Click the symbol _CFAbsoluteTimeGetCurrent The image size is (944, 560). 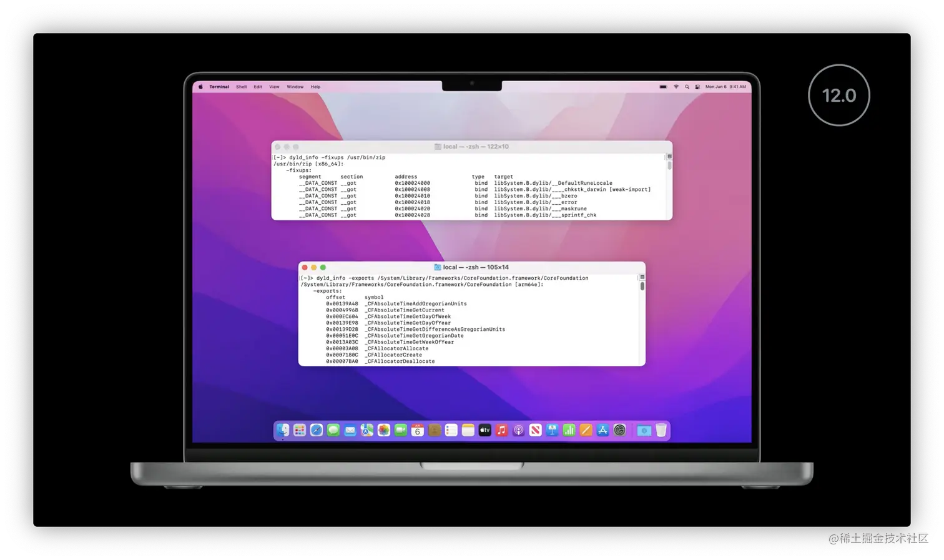(405, 310)
